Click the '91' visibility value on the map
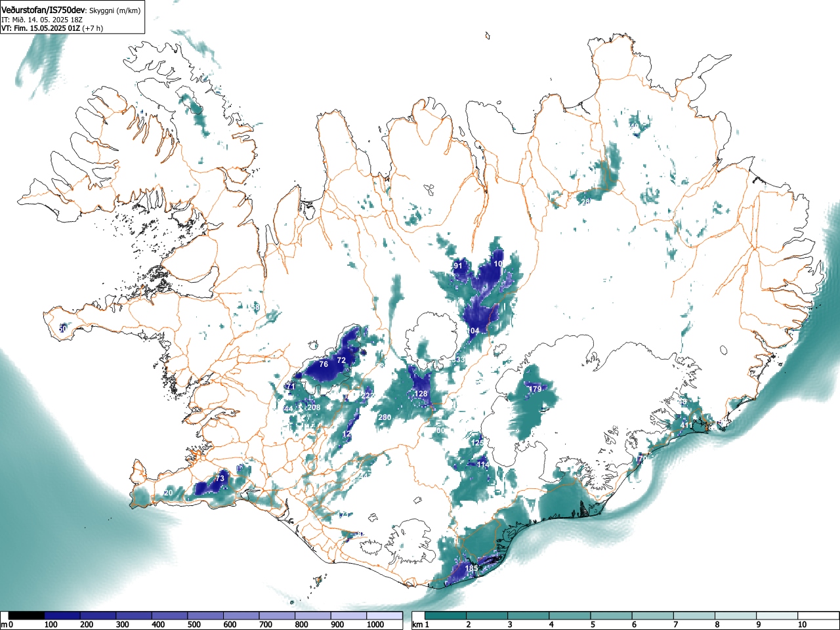 click(458, 266)
